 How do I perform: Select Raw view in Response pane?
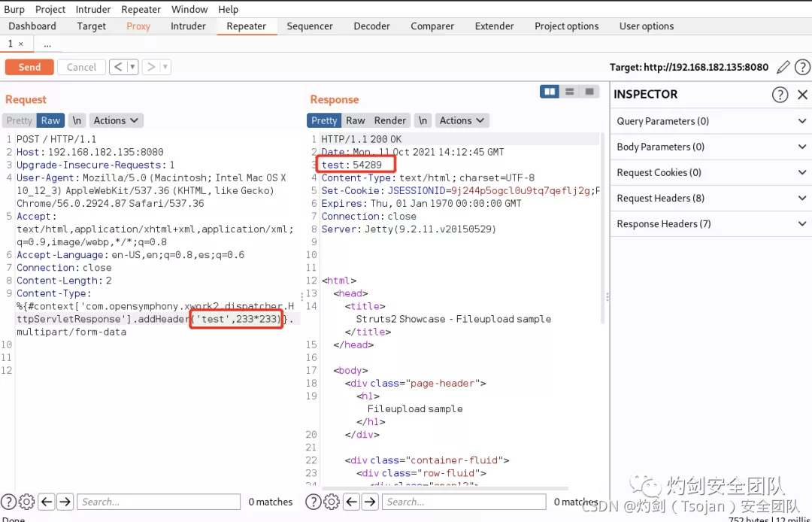(x=355, y=120)
